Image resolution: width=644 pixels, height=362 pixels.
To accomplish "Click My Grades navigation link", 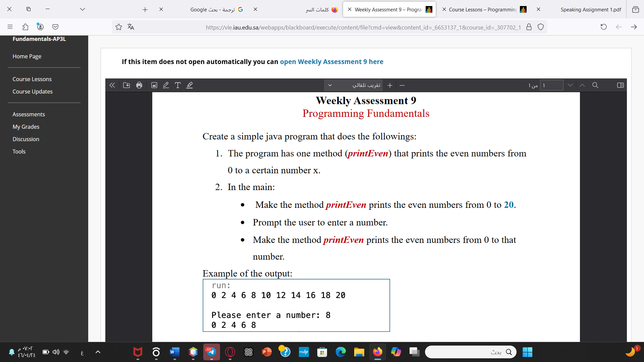I will (25, 126).
